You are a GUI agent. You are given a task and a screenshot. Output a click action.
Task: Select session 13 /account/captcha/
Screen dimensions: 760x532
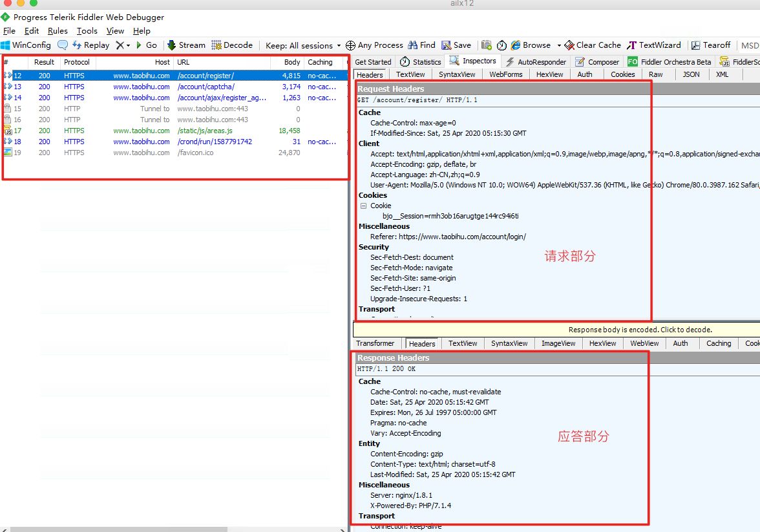coord(174,87)
